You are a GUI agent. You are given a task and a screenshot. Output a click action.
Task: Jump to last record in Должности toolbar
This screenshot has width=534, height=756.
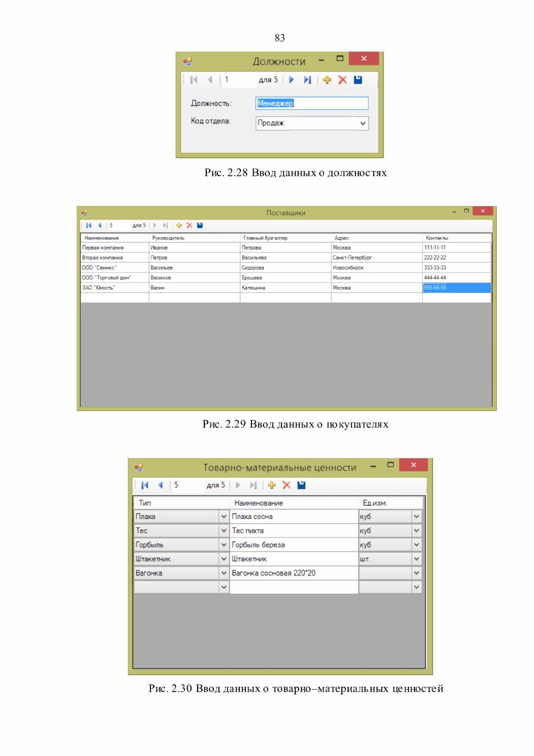tap(307, 80)
